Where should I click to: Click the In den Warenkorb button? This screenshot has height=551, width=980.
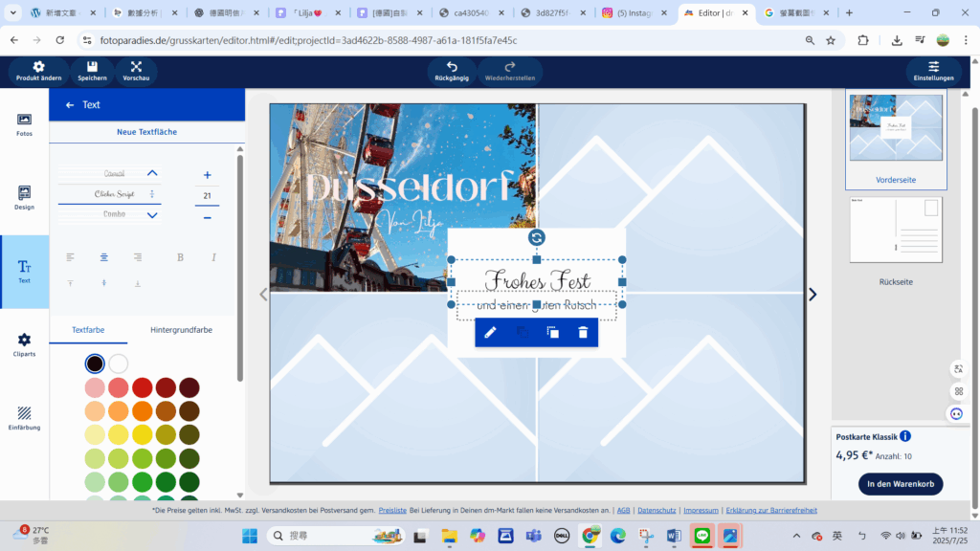point(900,484)
